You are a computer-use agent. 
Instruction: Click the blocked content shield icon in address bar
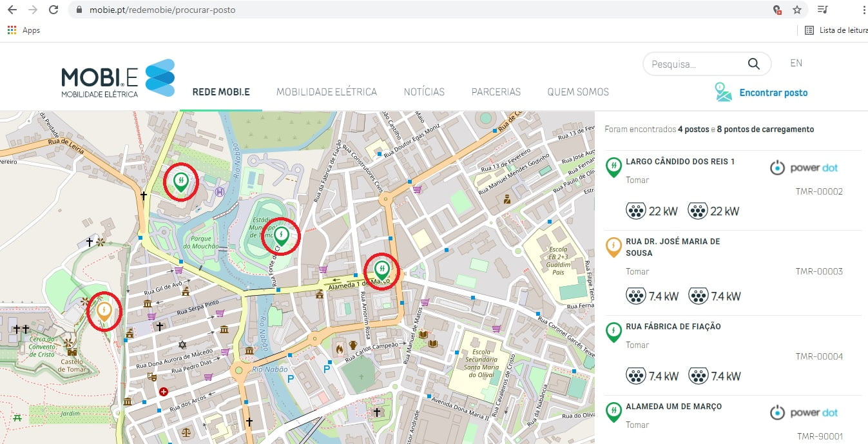pyautogui.click(x=777, y=10)
